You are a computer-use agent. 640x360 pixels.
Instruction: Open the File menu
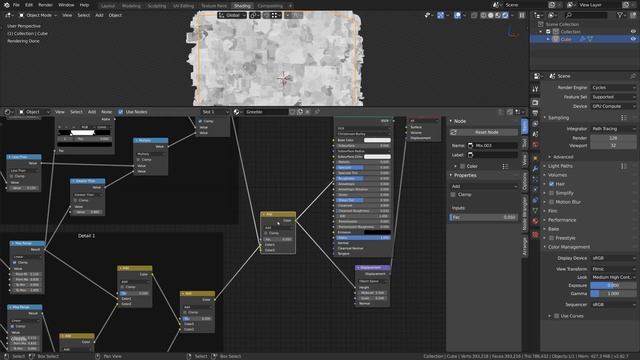pyautogui.click(x=16, y=5)
